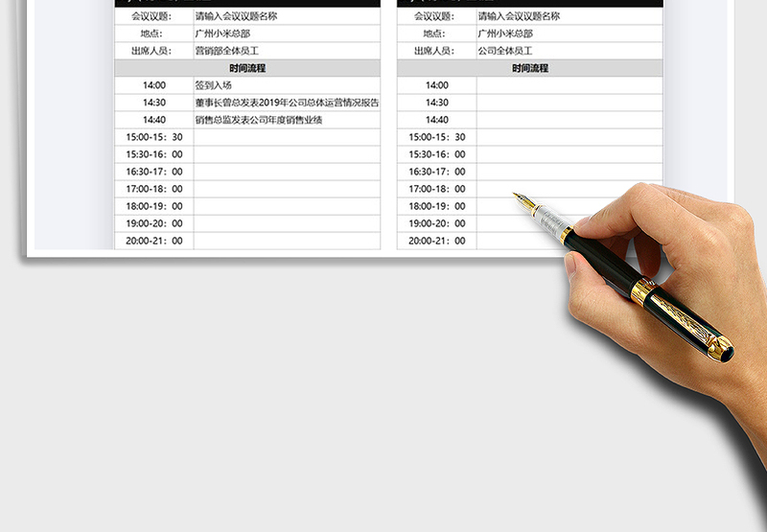
Task: Click 19:00-20:00 in the left table
Action: (x=154, y=223)
